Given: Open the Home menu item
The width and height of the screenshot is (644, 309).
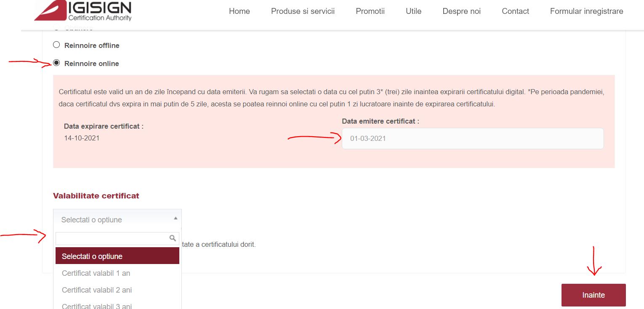Looking at the screenshot, I should click(x=240, y=11).
